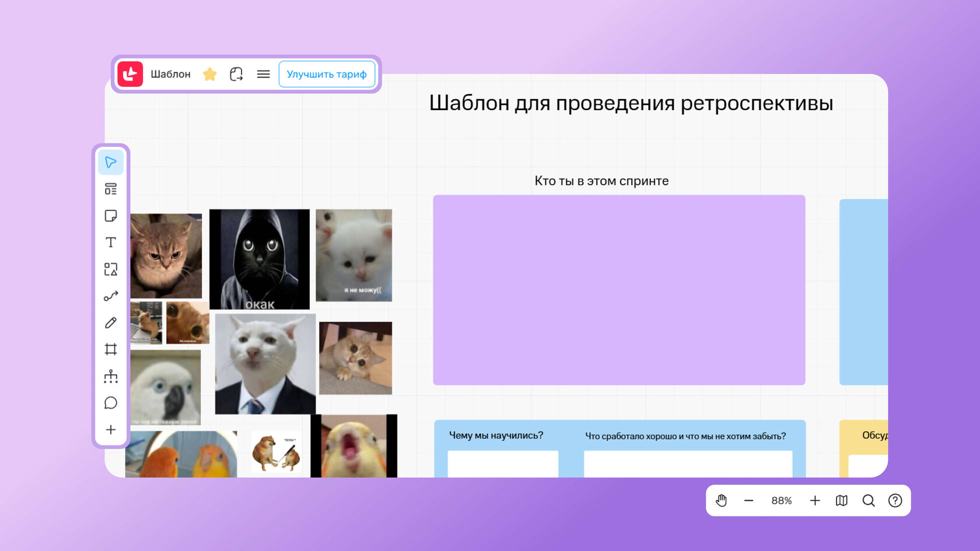980x551 pixels.
Task: Open the hamburger menu in the header
Action: point(263,74)
